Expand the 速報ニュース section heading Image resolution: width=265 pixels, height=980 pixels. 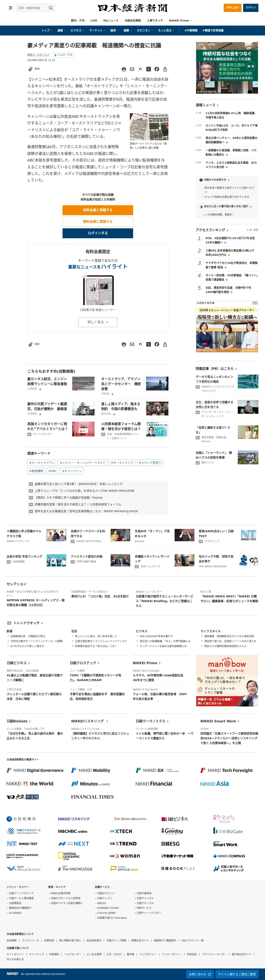pyautogui.click(x=207, y=105)
